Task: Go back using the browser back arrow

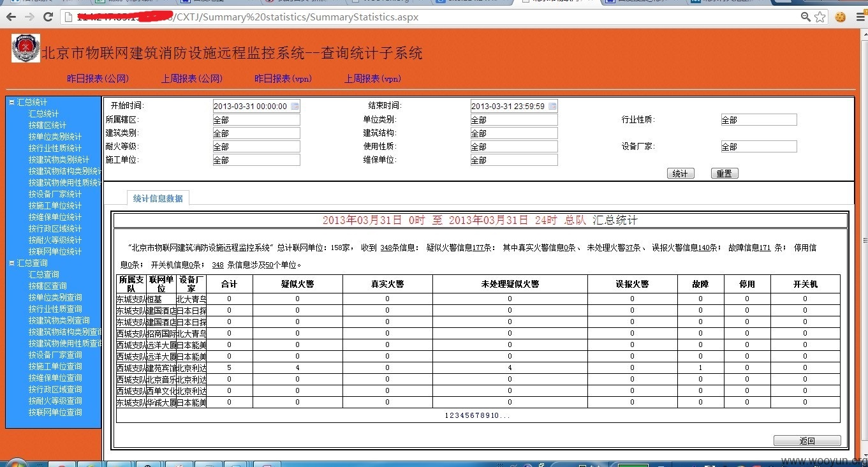Action: (x=11, y=17)
